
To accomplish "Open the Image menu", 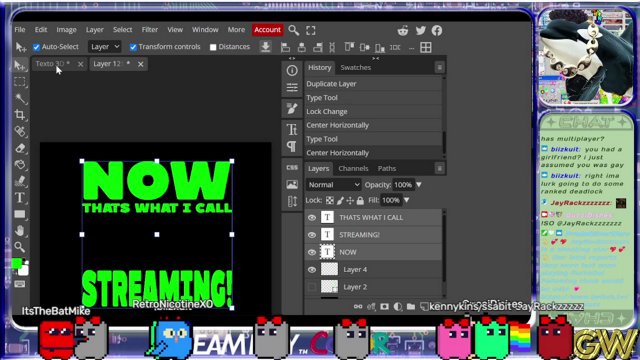I will (66, 30).
